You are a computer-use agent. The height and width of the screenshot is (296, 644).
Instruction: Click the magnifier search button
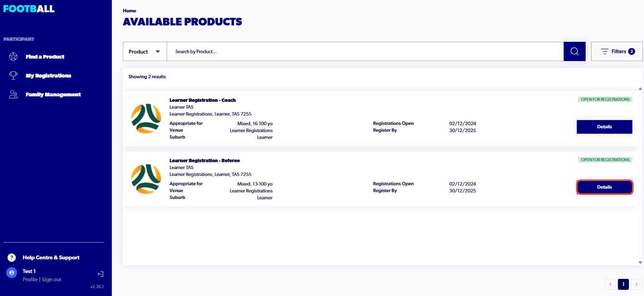point(574,51)
